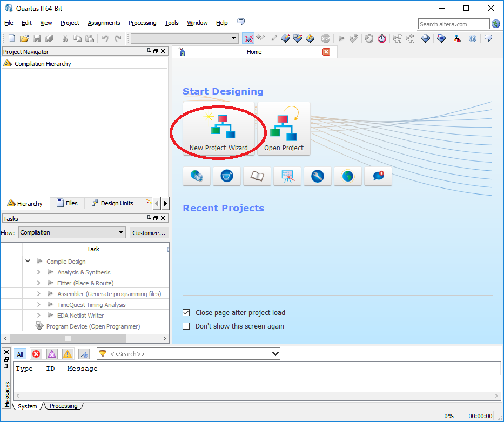Uncheck Close page after project load
Viewport: 504px width, 422px height.
pyautogui.click(x=186, y=312)
